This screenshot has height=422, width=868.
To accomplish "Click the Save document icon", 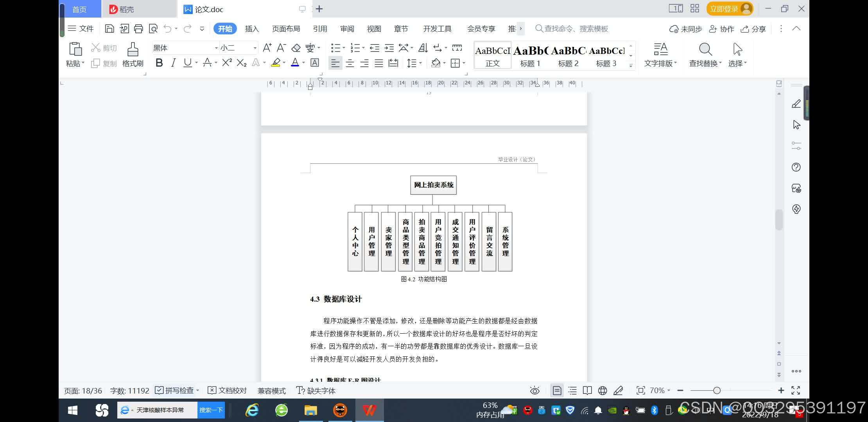I will coord(109,29).
